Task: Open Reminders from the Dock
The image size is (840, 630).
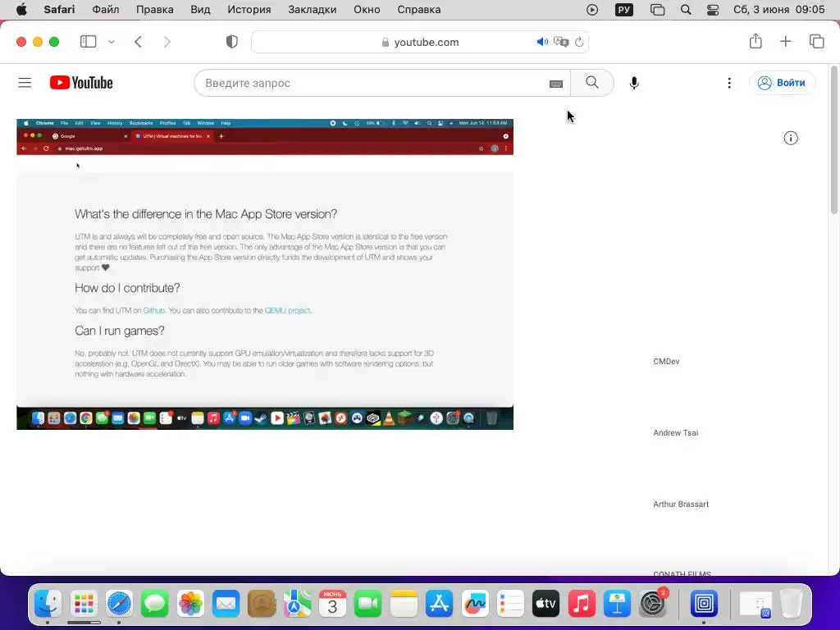Action: pyautogui.click(x=510, y=605)
